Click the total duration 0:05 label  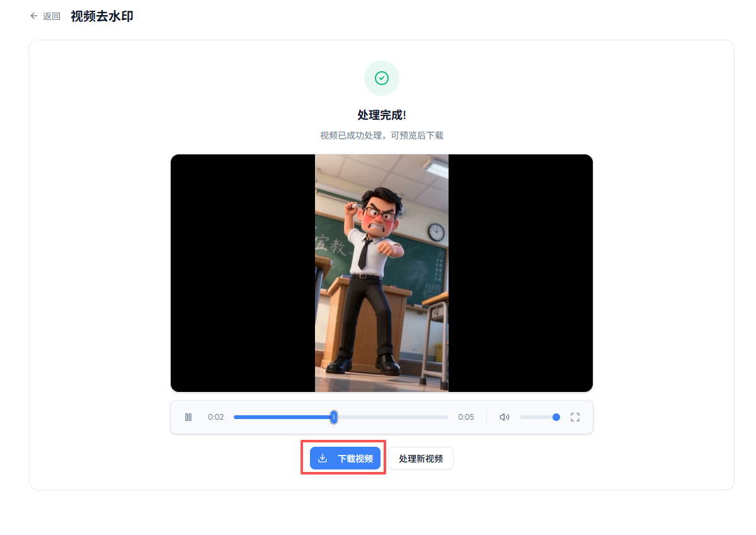466,417
